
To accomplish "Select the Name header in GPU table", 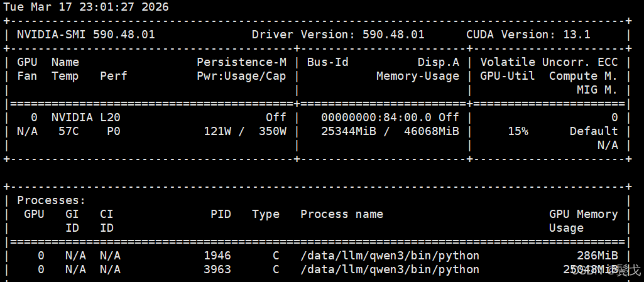I will [x=65, y=62].
